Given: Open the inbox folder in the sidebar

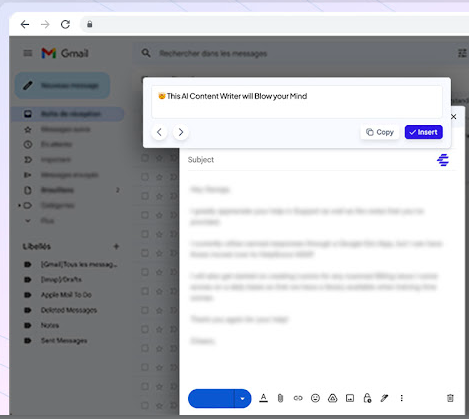Looking at the screenshot, I should 68,114.
